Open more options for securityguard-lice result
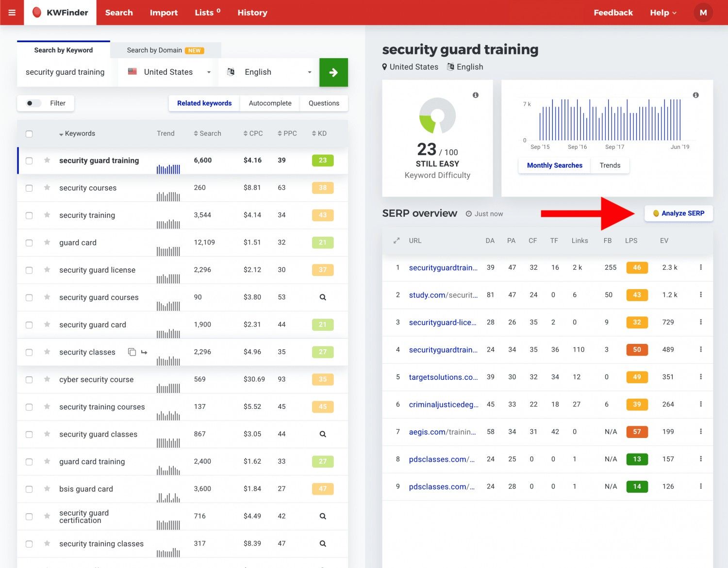Screen dimensions: 728x568 click(701, 322)
